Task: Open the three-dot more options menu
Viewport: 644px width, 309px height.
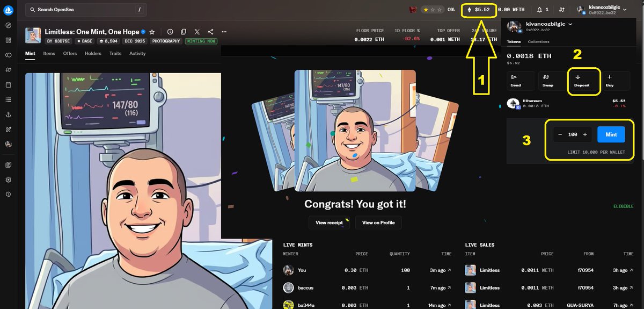Action: coord(224,32)
